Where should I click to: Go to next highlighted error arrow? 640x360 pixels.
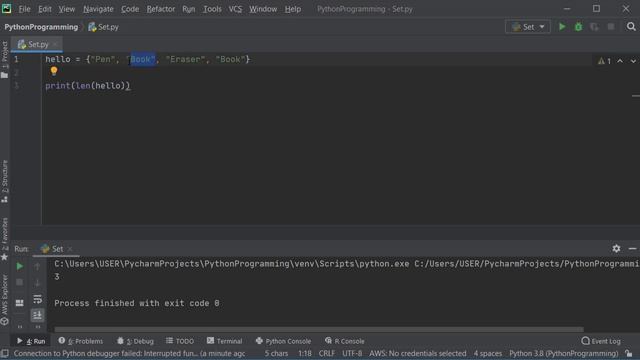coord(633,61)
